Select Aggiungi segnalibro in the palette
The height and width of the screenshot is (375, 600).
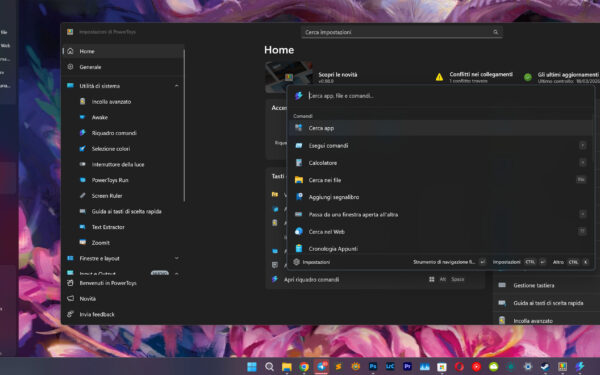440,197
